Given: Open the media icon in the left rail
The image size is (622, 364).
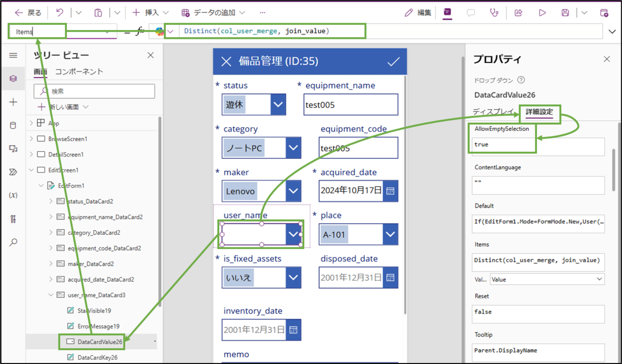Looking at the screenshot, I should point(13,149).
